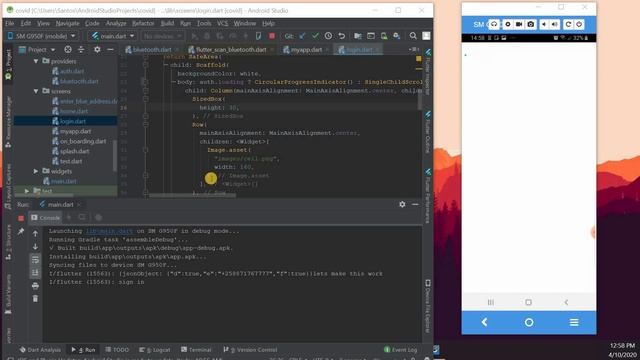The width and height of the screenshot is (640, 360).
Task: Tap Android recent apps button on phone
Action: pos(491,302)
